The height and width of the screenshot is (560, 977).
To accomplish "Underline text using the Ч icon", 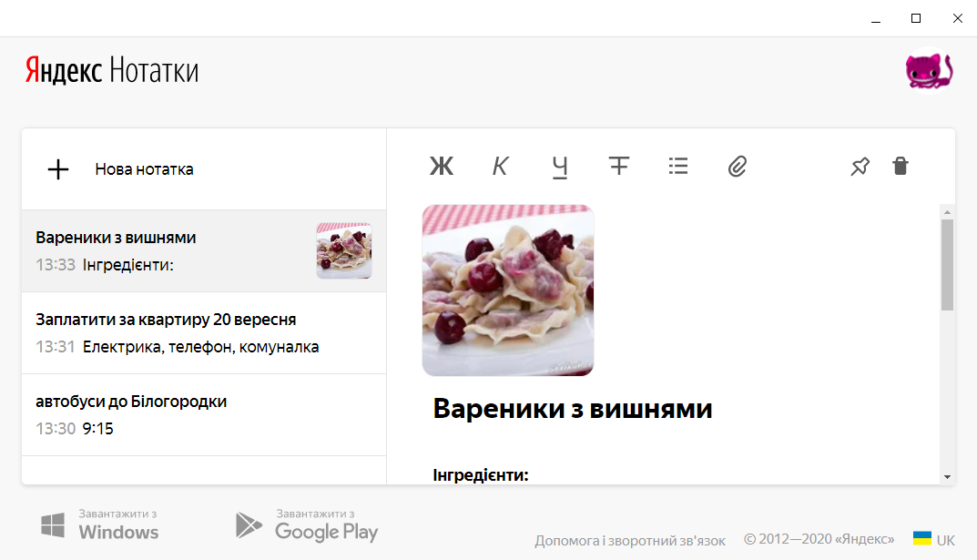I will coord(560,167).
